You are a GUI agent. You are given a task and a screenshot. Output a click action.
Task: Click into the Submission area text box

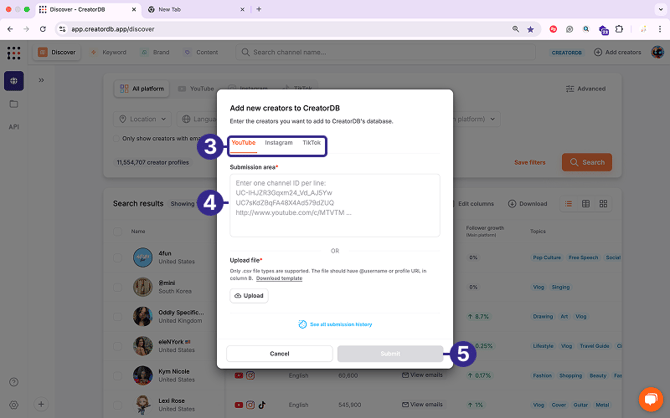coord(335,205)
